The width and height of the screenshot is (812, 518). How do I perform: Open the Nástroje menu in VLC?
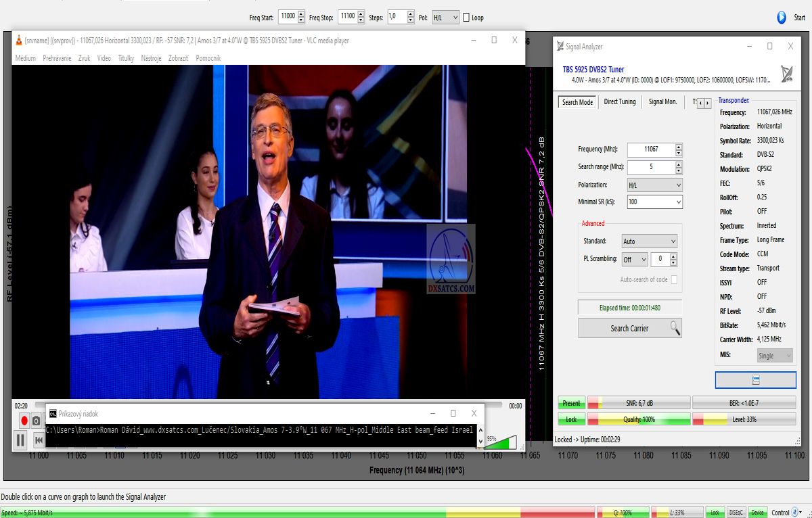tap(151, 58)
